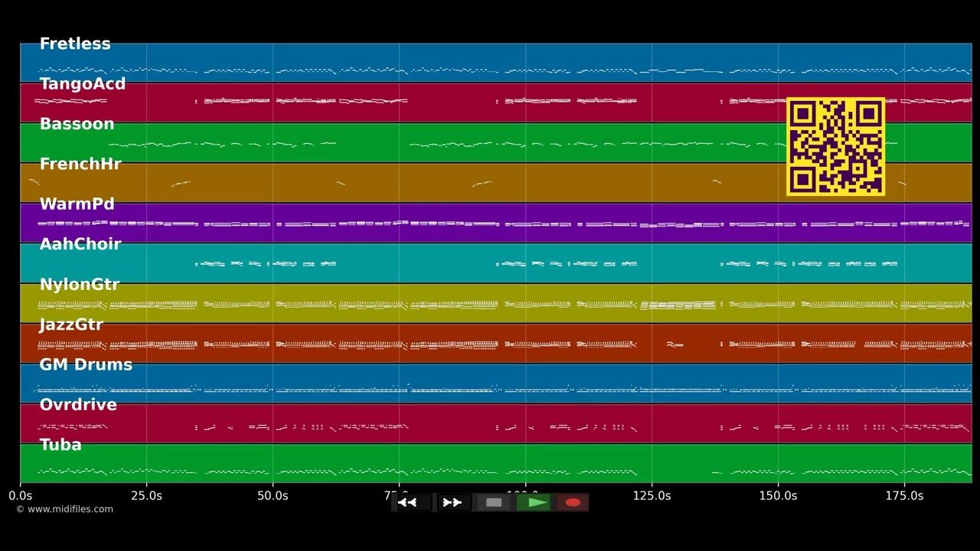The height and width of the screenshot is (551, 980).
Task: Click the rewind button
Action: point(413,503)
